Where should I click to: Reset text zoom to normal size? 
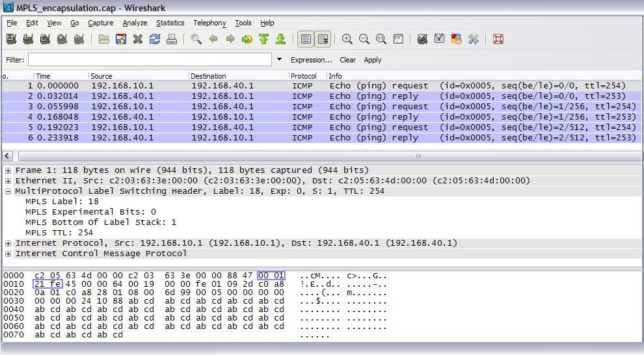pyautogui.click(x=381, y=39)
